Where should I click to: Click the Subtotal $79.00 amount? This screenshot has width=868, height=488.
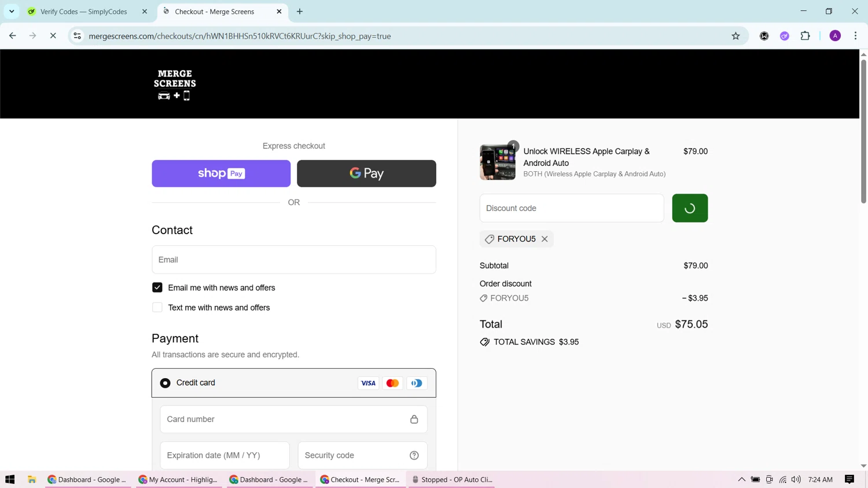tap(696, 266)
